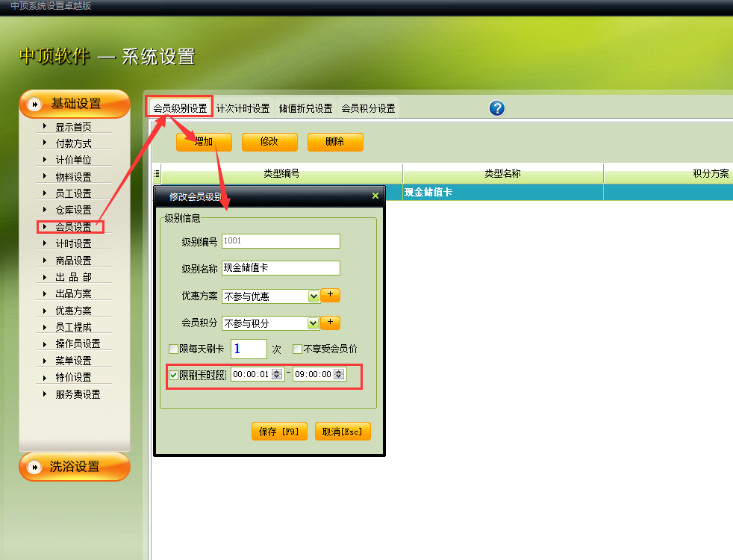Click the 级别名称 field with 现金储值卡
The image size is (733, 560).
click(x=281, y=268)
